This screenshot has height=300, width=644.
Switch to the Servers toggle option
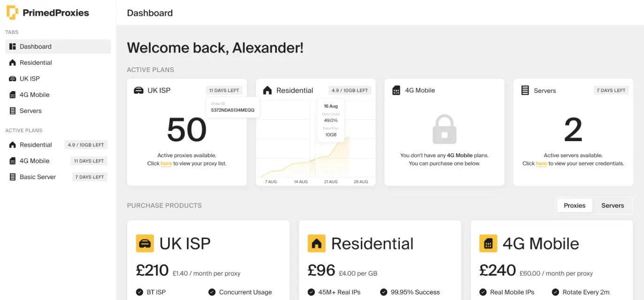pos(613,205)
